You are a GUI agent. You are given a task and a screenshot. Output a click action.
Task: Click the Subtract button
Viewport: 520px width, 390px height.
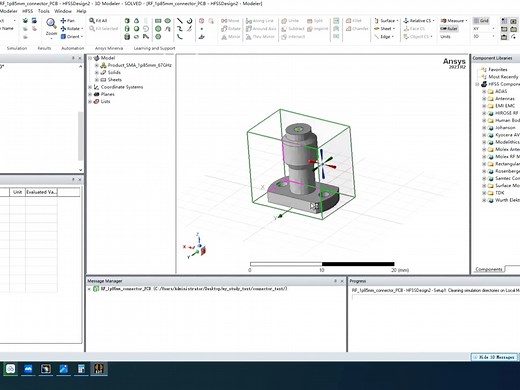point(293,29)
